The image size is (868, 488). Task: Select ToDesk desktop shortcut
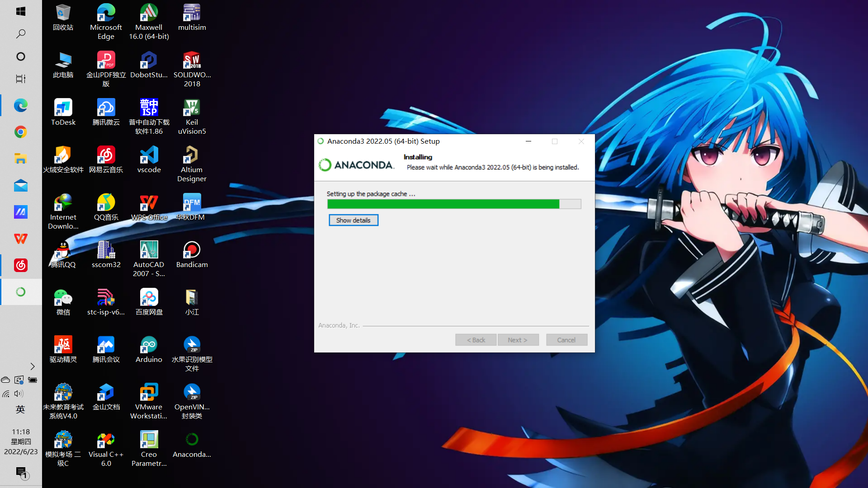point(63,113)
